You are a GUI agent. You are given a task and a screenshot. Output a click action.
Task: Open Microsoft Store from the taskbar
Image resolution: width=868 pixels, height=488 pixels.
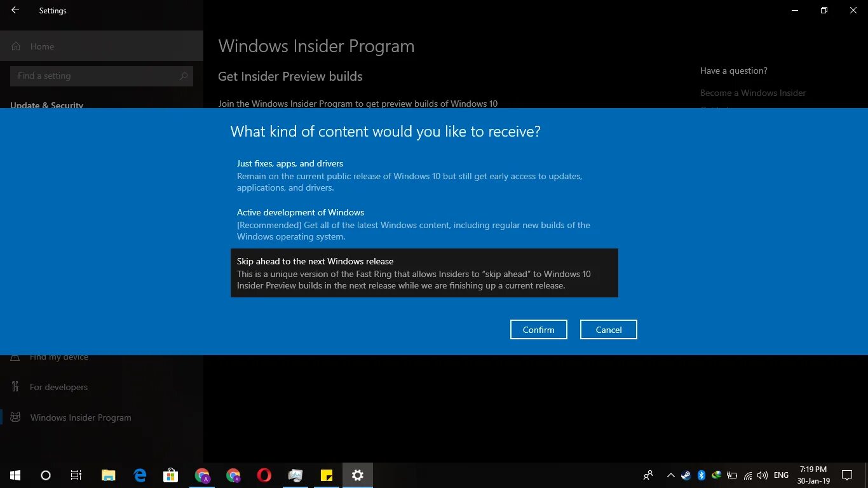pos(171,475)
